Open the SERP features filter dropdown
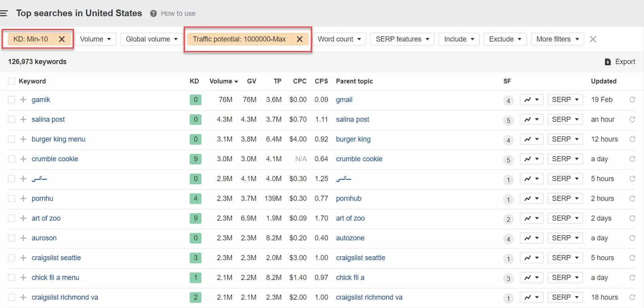Image resolution: width=644 pixels, height=308 pixels. (x=402, y=39)
